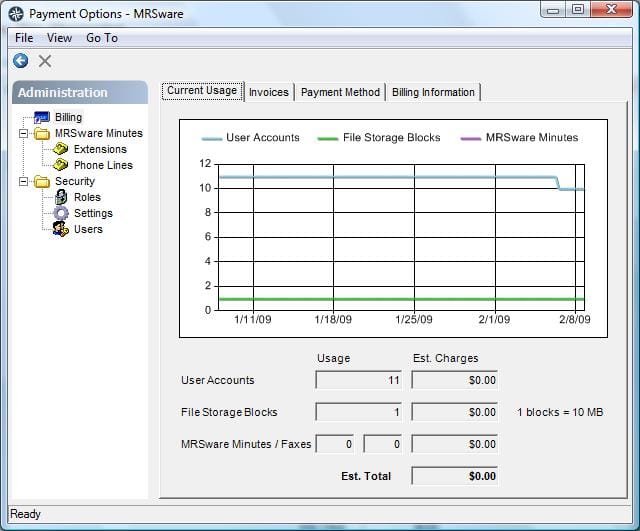640x531 pixels.
Task: Click the Usage column heading
Action: tap(333, 358)
